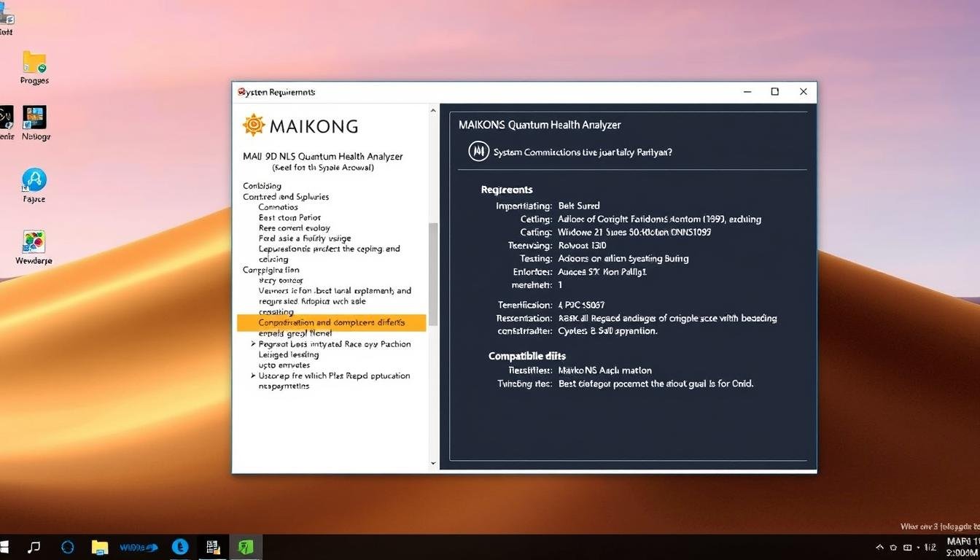The height and width of the screenshot is (560, 980).
Task: Click the circular icon beside System Connections text
Action: point(478,152)
